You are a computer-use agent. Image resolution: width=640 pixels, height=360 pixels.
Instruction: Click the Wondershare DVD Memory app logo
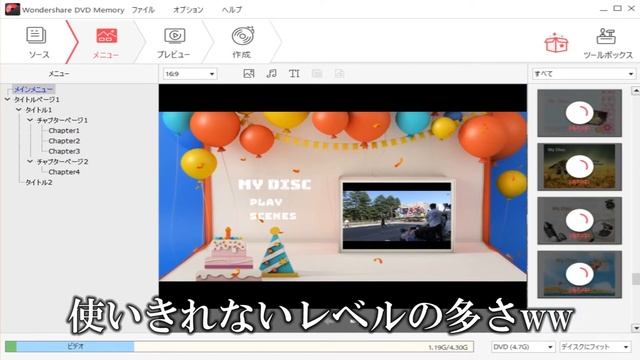pyautogui.click(x=12, y=9)
